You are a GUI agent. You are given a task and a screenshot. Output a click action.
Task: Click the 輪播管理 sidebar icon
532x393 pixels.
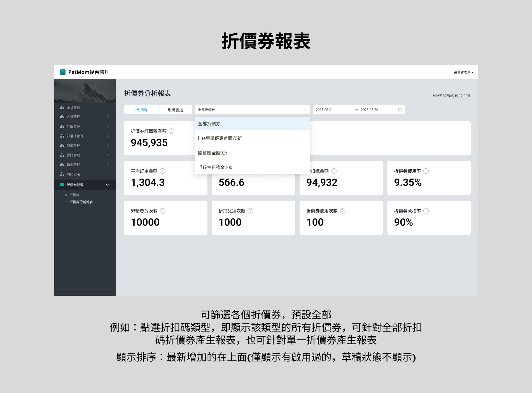coord(62,165)
